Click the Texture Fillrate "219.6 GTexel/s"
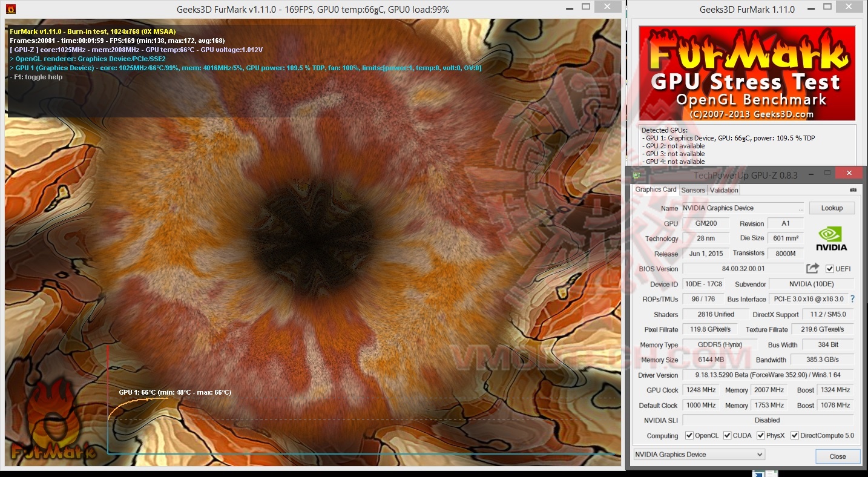868x477 pixels. [x=823, y=329]
